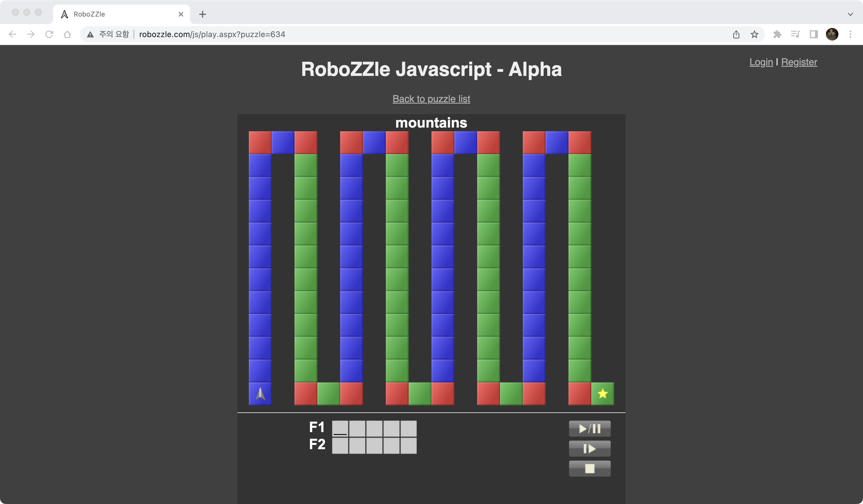
Task: Toggle the browser side panel
Action: click(x=814, y=34)
